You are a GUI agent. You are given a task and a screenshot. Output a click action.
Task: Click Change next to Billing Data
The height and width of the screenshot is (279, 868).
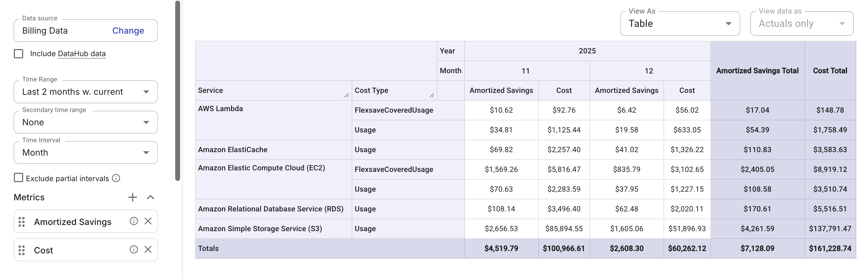pos(128,31)
